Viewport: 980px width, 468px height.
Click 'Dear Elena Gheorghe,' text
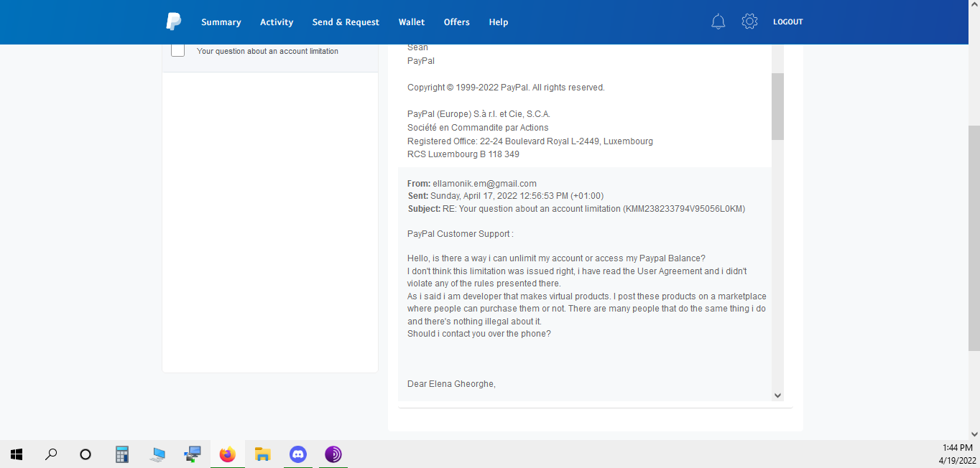click(x=451, y=384)
